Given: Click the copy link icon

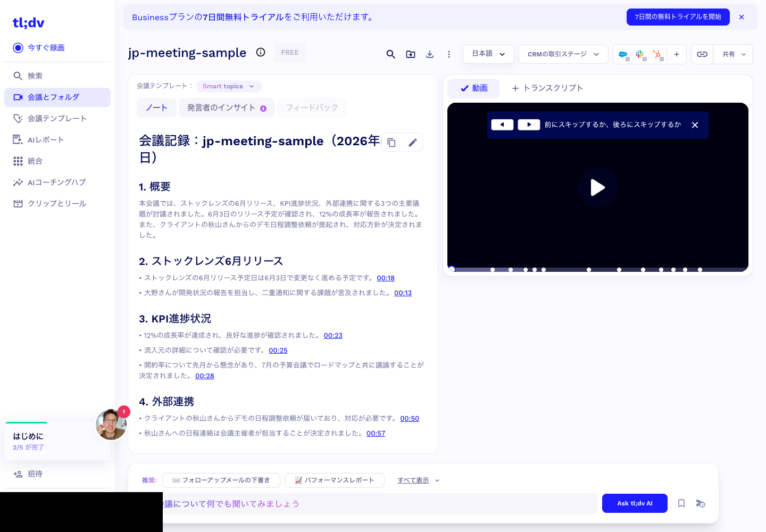Looking at the screenshot, I should [x=702, y=54].
